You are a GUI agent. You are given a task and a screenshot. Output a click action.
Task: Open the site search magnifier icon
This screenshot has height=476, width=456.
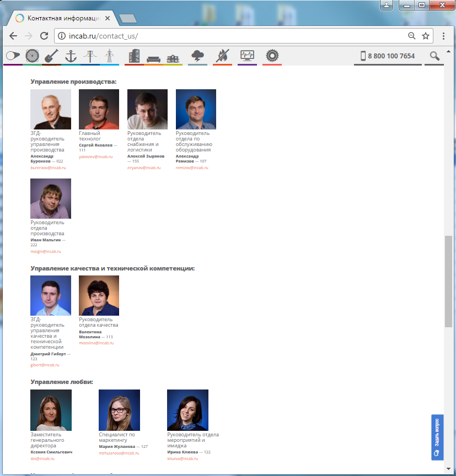434,56
